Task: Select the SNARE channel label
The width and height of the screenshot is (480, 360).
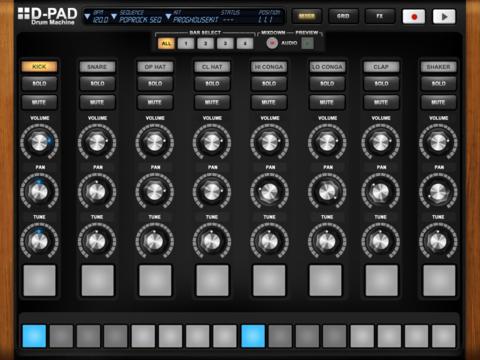Action: click(x=97, y=67)
